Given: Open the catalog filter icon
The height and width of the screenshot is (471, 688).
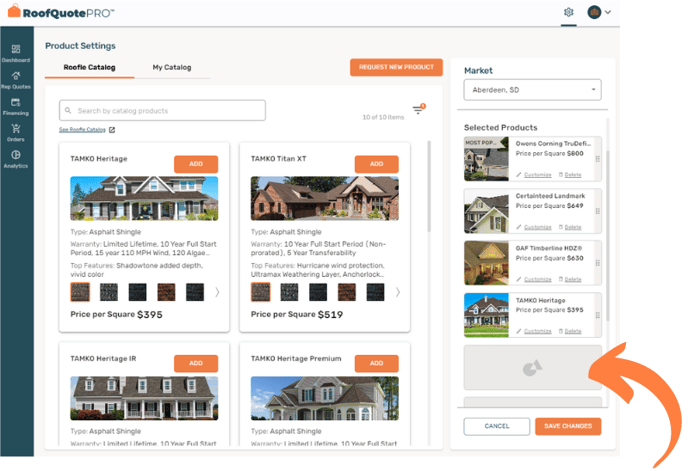Looking at the screenshot, I should pyautogui.click(x=419, y=109).
